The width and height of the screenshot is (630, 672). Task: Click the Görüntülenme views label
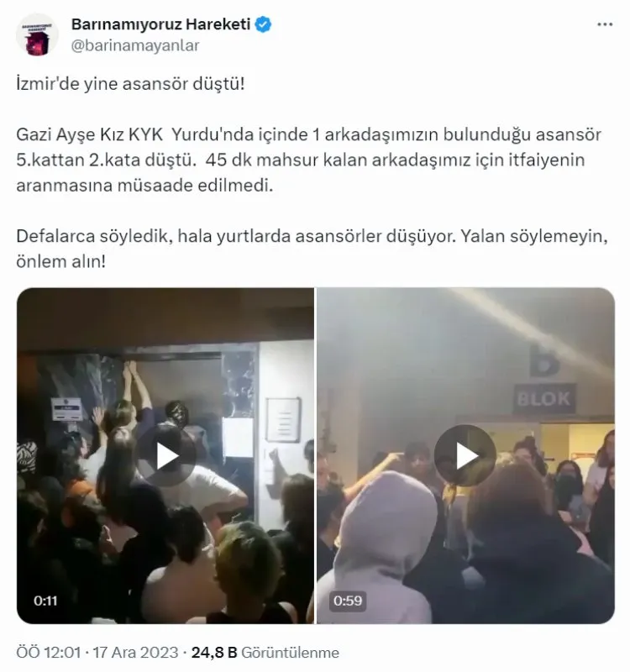point(290,653)
